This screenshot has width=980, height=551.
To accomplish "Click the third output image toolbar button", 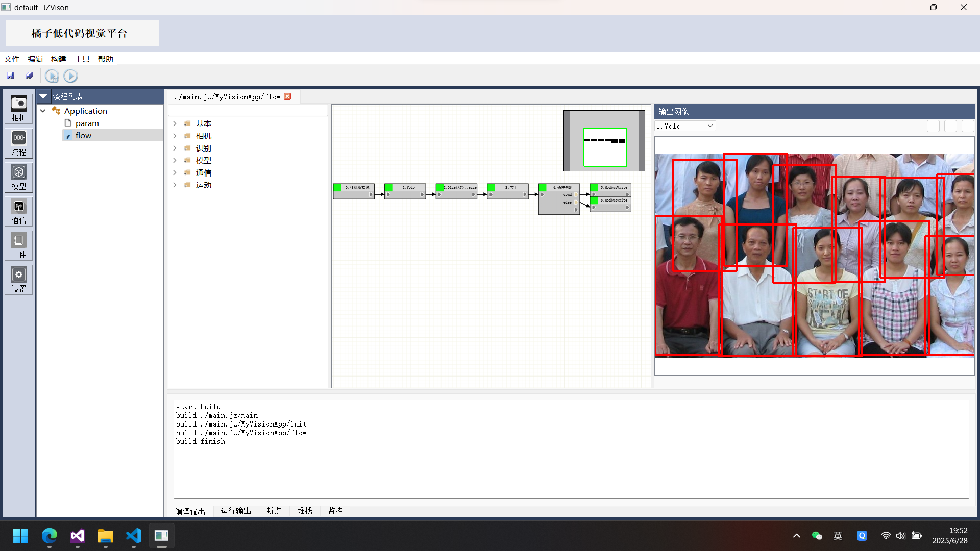I will click(x=968, y=126).
